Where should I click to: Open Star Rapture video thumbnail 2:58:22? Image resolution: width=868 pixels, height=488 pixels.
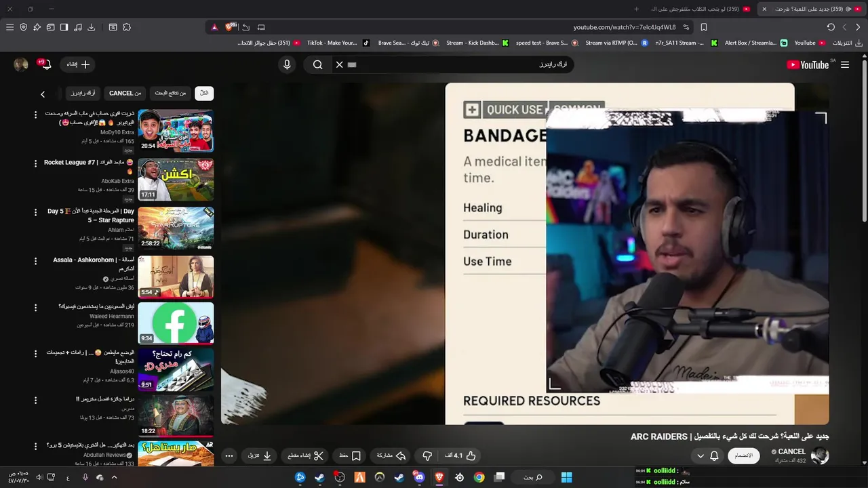(176, 228)
